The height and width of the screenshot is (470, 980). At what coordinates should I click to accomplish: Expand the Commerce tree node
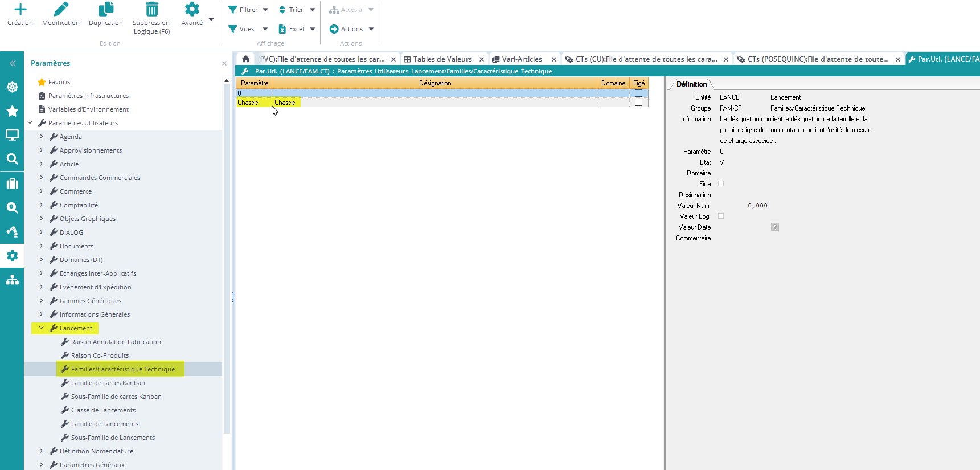[41, 191]
